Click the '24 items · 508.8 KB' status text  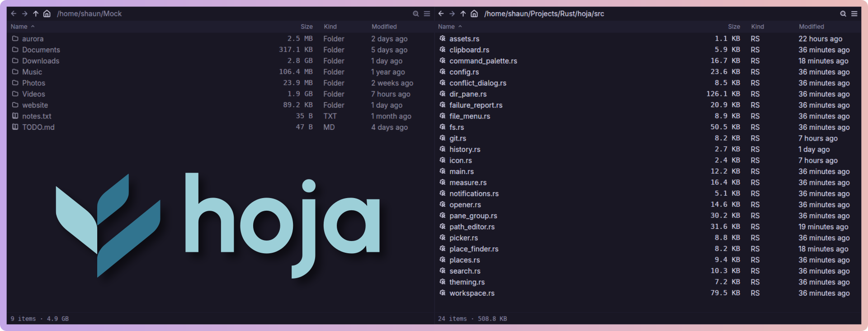click(x=472, y=319)
